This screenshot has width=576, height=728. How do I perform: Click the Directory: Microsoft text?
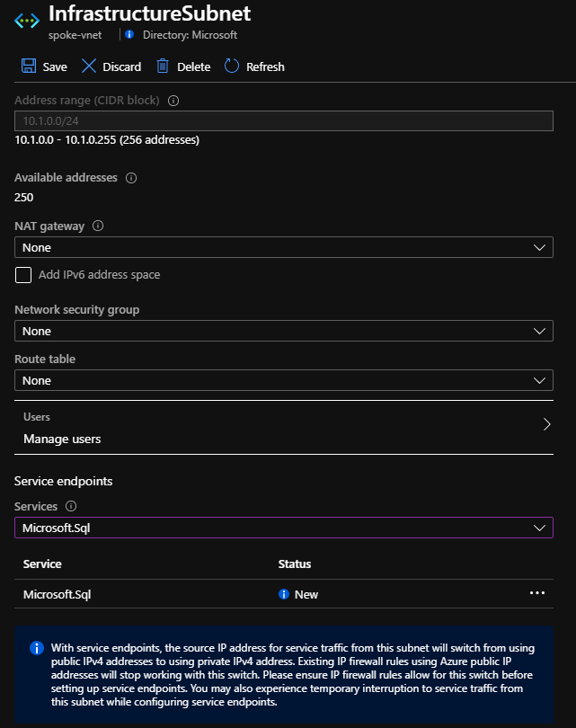coord(190,35)
